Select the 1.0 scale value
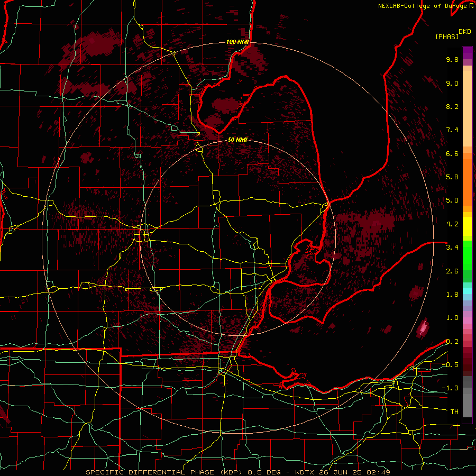The width and height of the screenshot is (476, 476). 452,318
